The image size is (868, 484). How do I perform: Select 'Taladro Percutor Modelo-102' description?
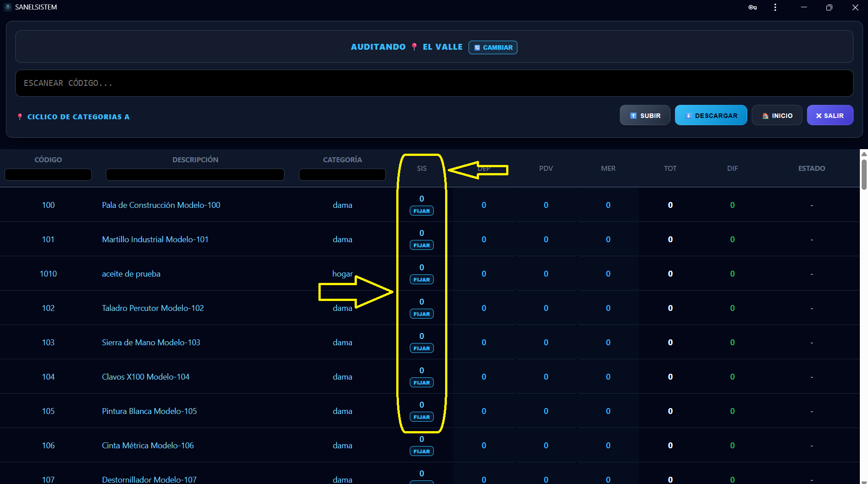(x=153, y=308)
